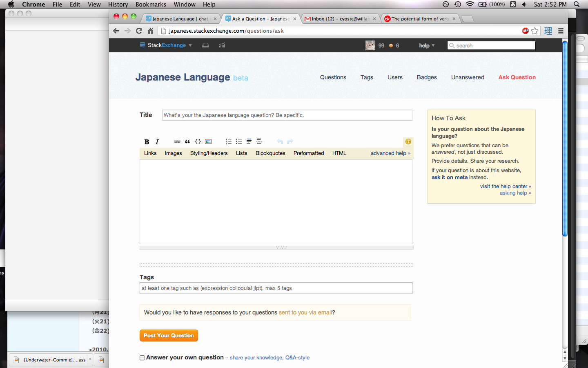Screen dimensions: 588x368
Task: Open dropdown arrow next to Underwater-Commie download
Action: 90,359
